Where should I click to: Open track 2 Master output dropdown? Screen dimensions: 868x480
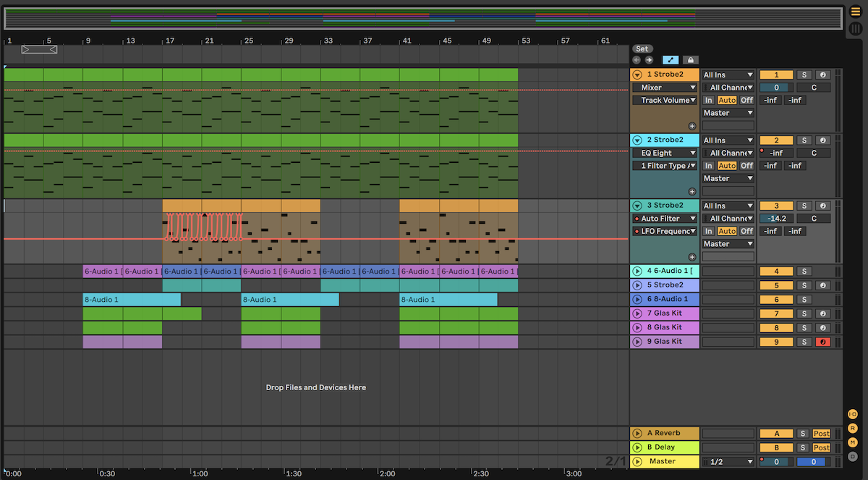click(x=728, y=178)
